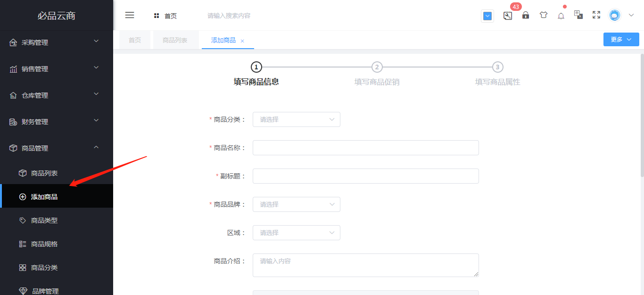This screenshot has width=644, height=295.
Task: Collapse the sidebar with the hamburger icon
Action: (130, 15)
